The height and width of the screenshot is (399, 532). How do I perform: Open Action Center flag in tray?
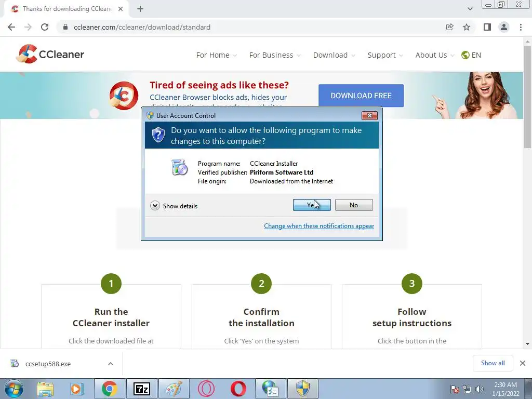coord(455,389)
